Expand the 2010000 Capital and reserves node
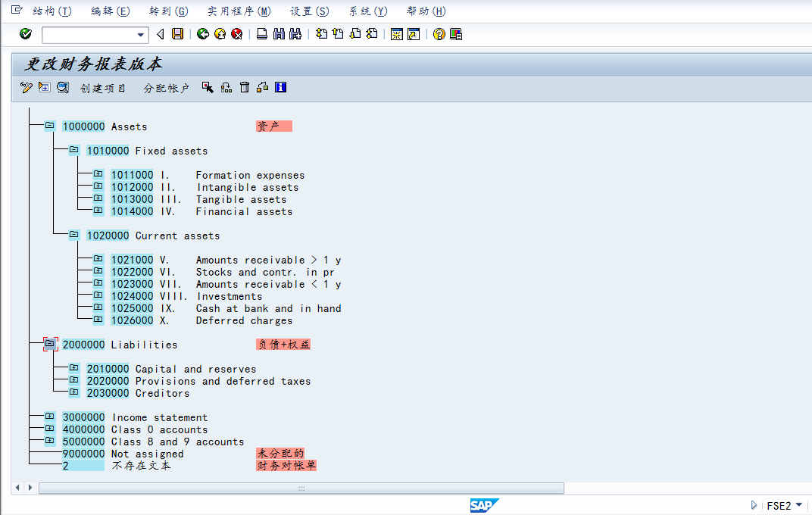The image size is (812, 515). 74,367
